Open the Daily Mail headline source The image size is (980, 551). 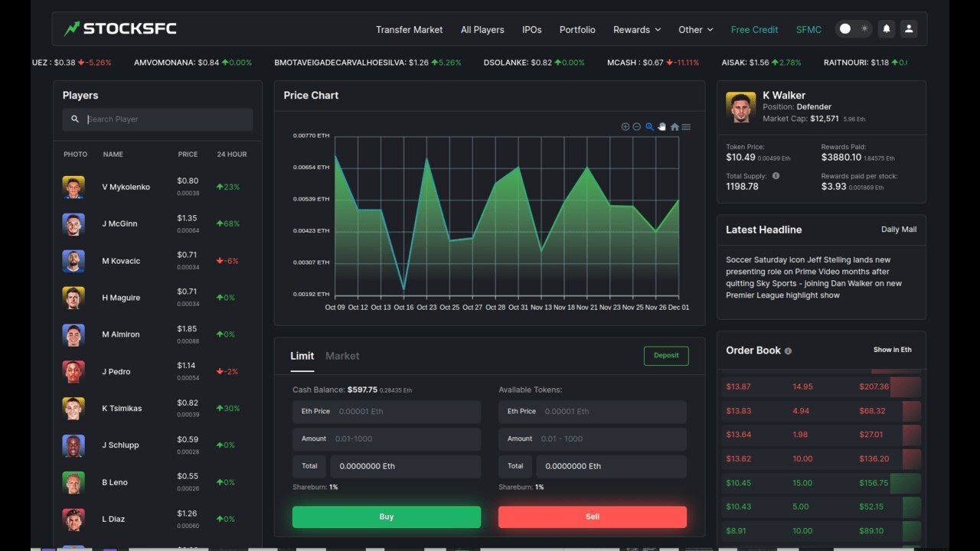point(899,230)
